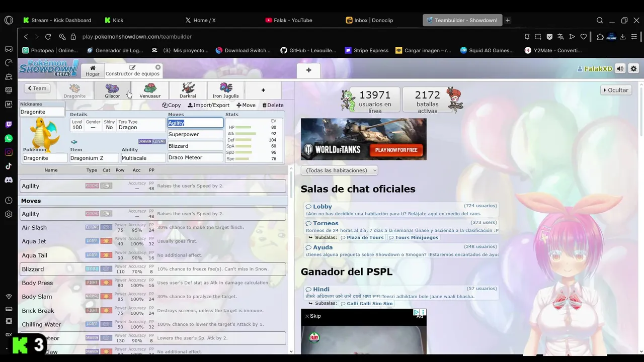Click the Nickname field Dragonite
The height and width of the screenshot is (362, 644).
(x=42, y=112)
